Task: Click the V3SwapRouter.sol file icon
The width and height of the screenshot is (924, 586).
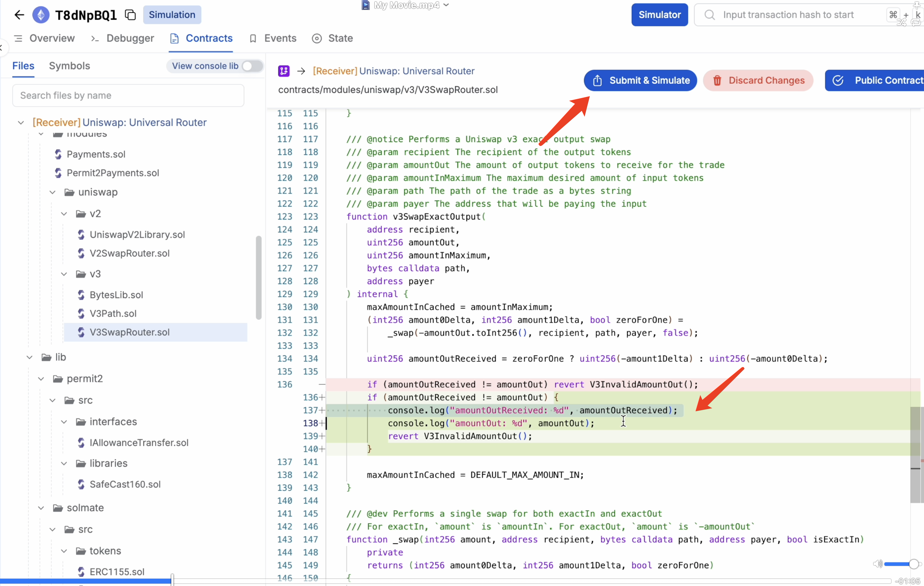Action: tap(81, 332)
